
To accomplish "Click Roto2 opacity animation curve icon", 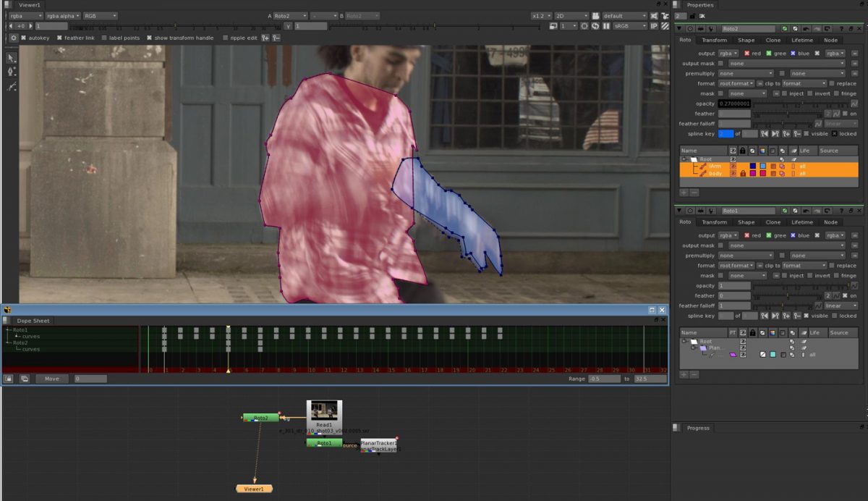I will [x=854, y=104].
